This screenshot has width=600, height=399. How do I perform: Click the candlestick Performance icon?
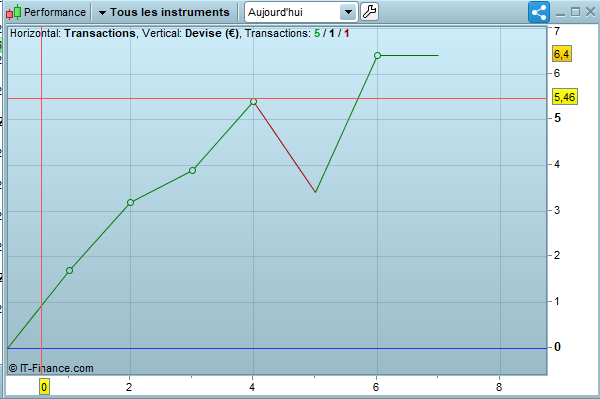click(13, 12)
